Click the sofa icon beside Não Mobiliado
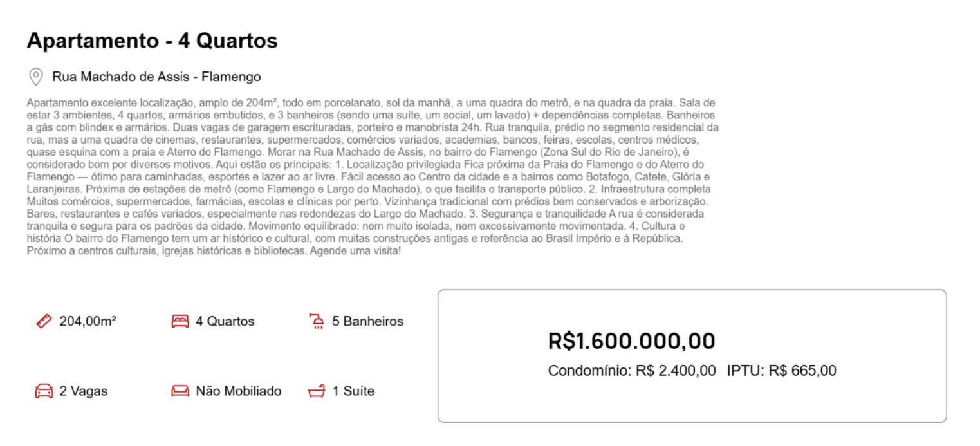The height and width of the screenshot is (446, 980). [180, 391]
